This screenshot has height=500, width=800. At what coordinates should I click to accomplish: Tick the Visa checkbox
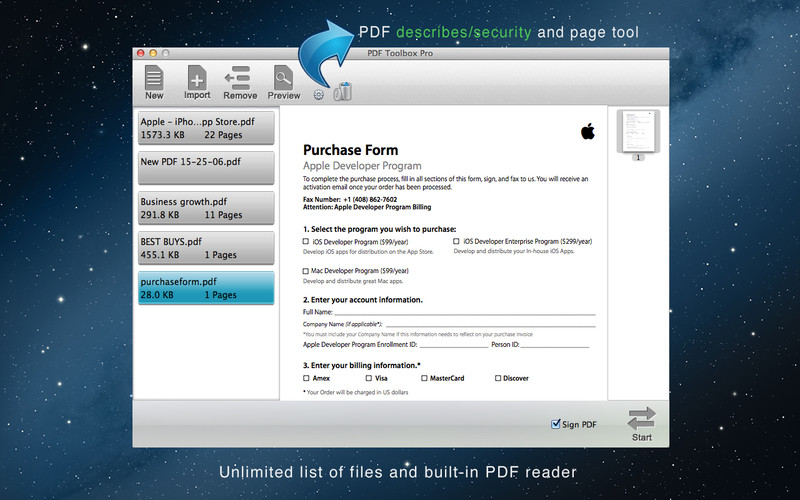[x=369, y=378]
